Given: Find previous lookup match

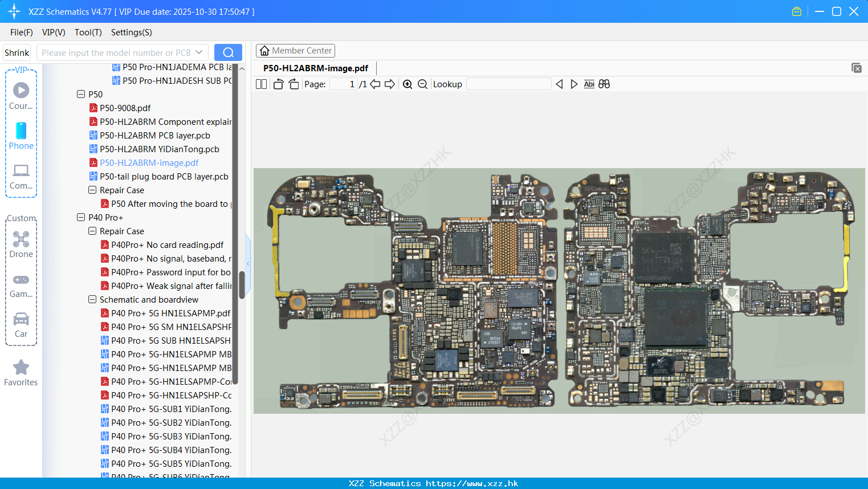Looking at the screenshot, I should pyautogui.click(x=559, y=84).
